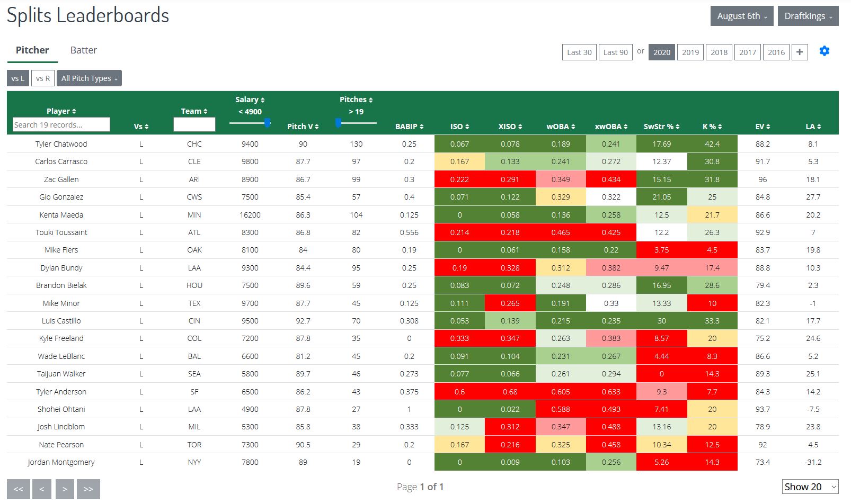This screenshot has width=851, height=504.
Task: Click the player search input field
Action: click(61, 125)
